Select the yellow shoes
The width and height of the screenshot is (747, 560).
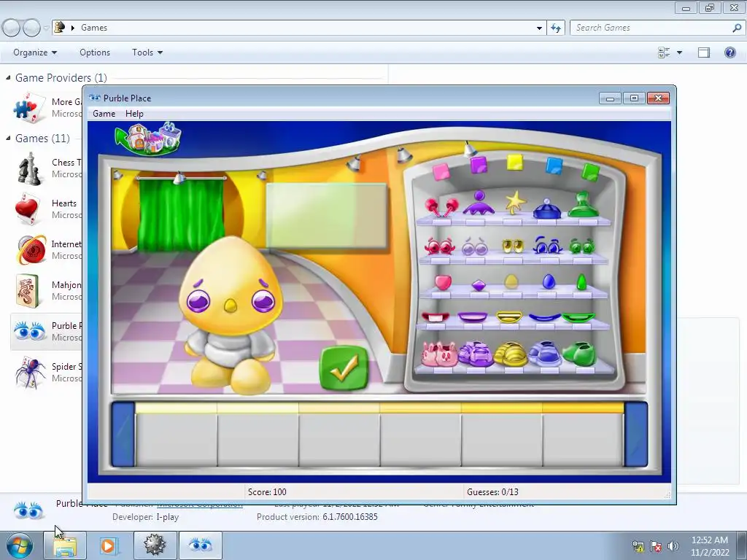[511, 354]
